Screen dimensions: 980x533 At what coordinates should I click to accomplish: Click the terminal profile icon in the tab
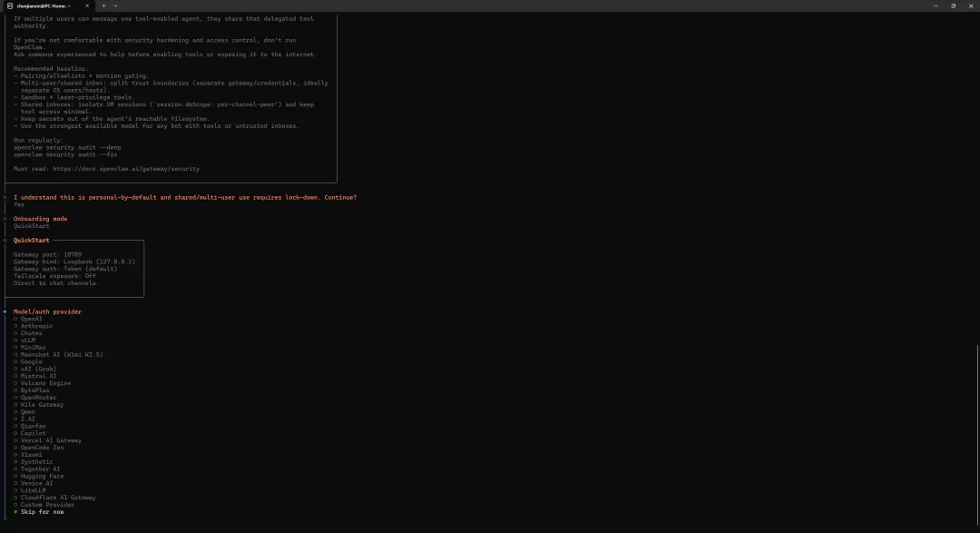(10, 5)
